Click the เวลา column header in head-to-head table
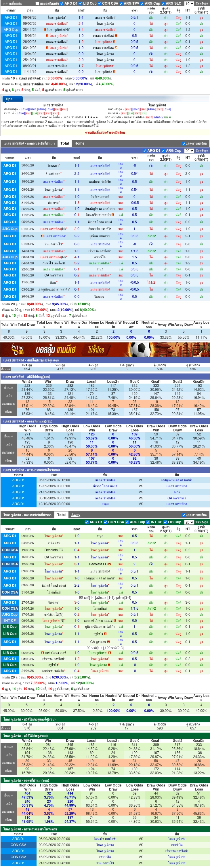The width and height of the screenshot is (210, 868). pos(30,10)
